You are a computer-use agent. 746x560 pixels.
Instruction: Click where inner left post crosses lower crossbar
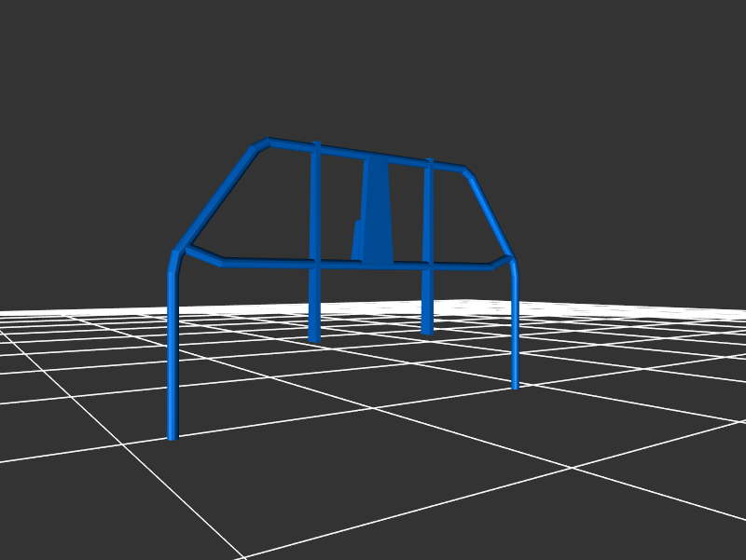point(315,265)
